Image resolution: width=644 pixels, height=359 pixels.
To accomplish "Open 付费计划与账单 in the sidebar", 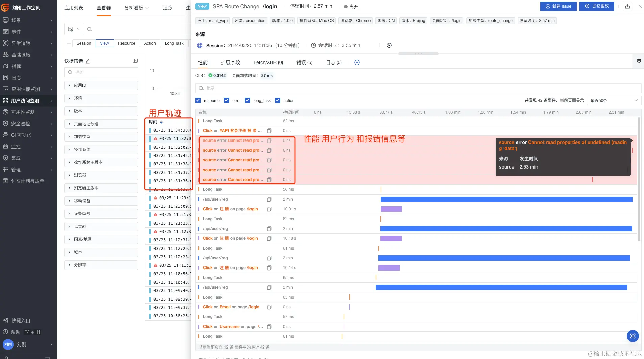I will point(28,181).
